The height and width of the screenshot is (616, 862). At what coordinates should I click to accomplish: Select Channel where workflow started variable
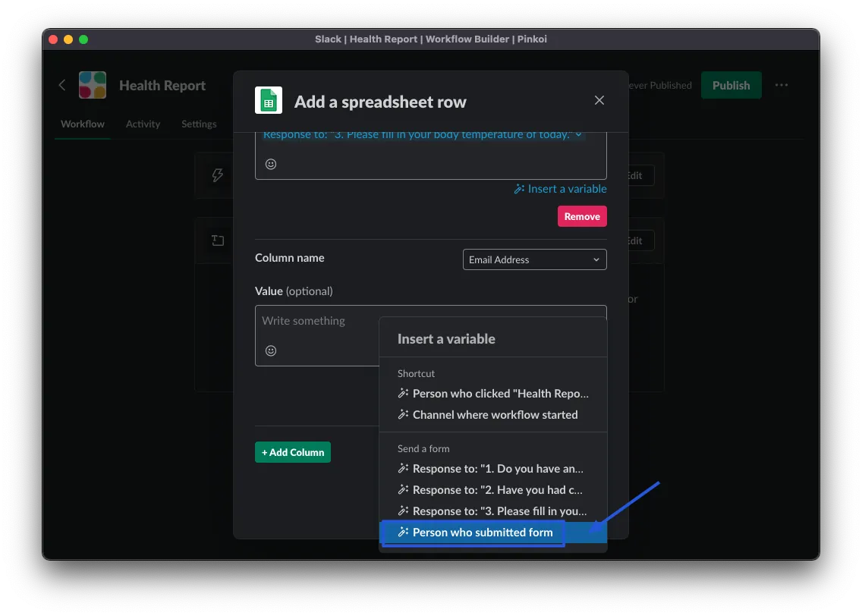(495, 415)
